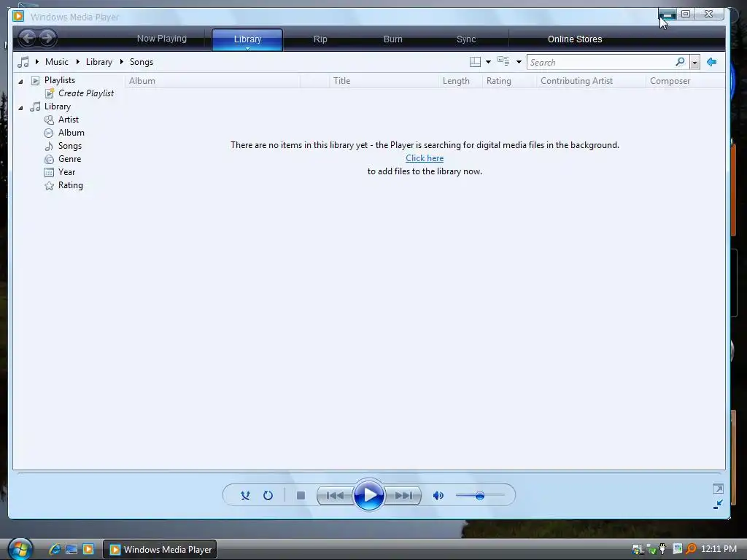This screenshot has height=560, width=747.
Task: Expand the arrow before Songs in breadcrumb
Action: tap(122, 62)
